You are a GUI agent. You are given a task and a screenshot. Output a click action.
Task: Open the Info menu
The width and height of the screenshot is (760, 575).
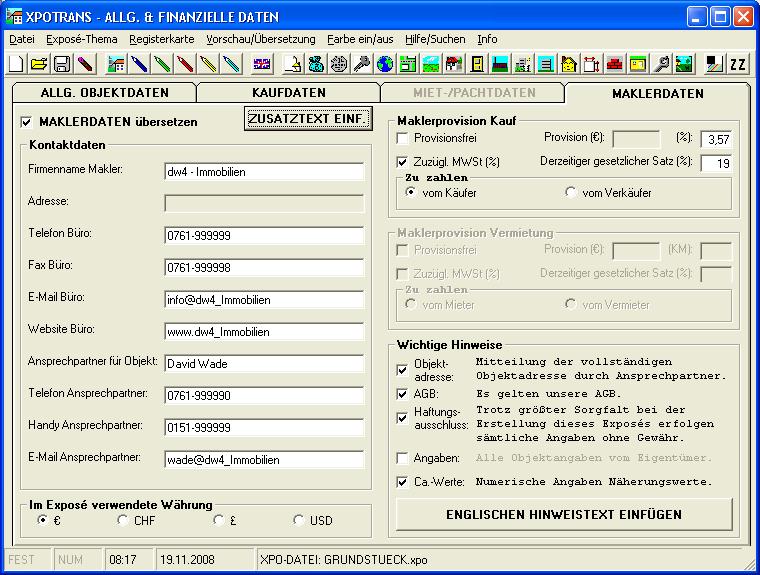click(487, 39)
